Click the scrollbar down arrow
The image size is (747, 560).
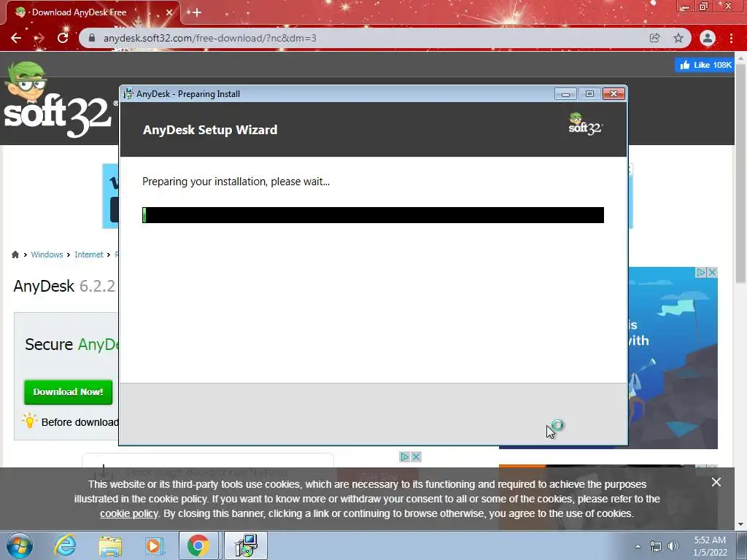pyautogui.click(x=741, y=524)
